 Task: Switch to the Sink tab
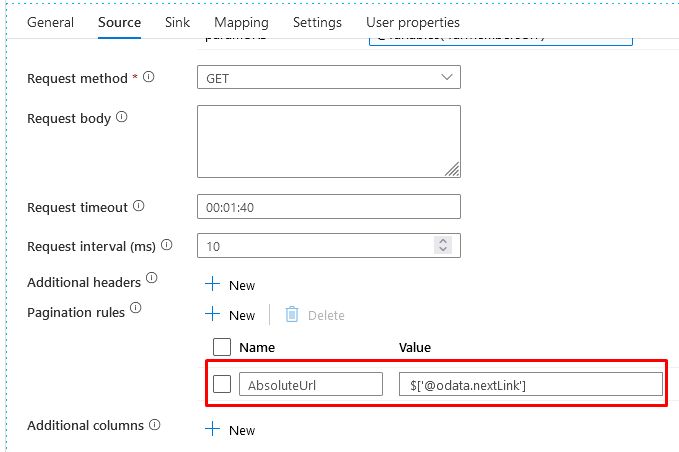177,23
